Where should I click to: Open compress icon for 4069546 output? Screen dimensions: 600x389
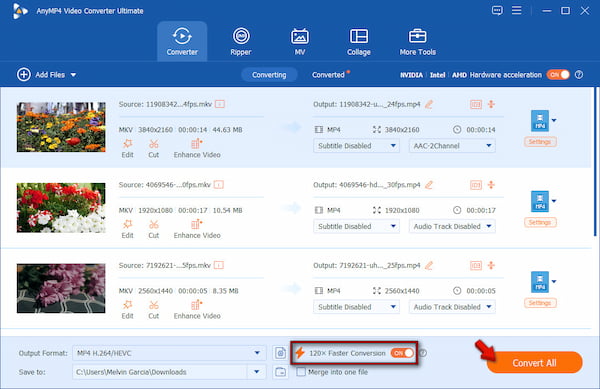coord(491,185)
